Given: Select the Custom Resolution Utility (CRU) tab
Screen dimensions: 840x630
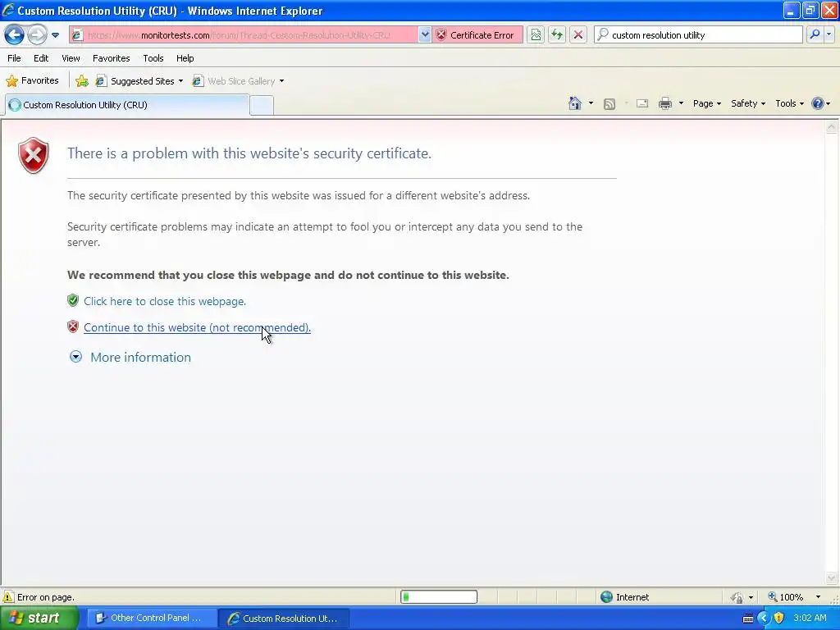Looking at the screenshot, I should [x=127, y=105].
